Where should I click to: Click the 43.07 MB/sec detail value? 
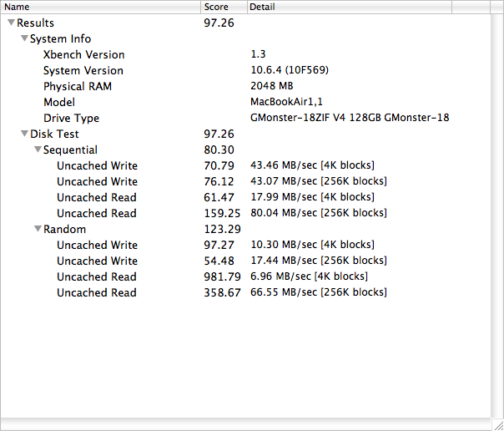(319, 181)
